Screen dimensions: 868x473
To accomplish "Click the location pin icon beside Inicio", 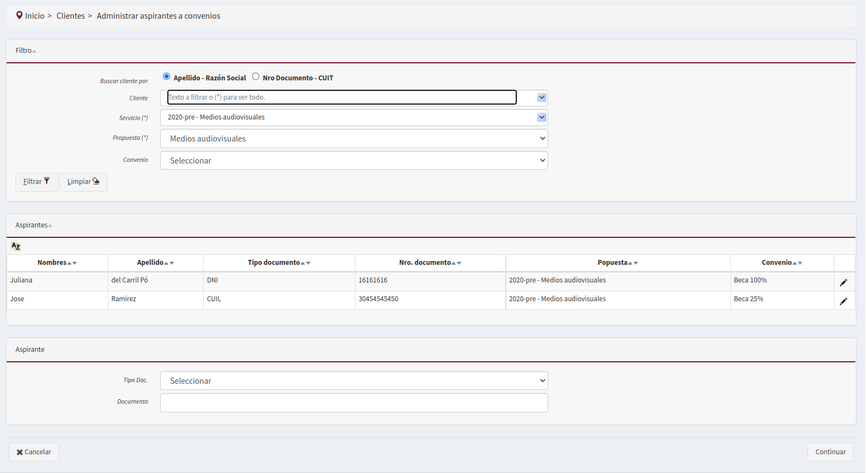I will (x=19, y=15).
